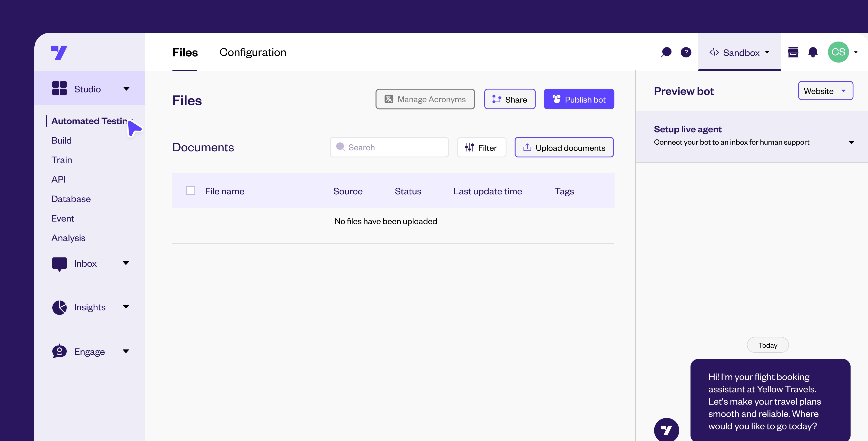
Task: Click the Share button
Action: coord(510,99)
